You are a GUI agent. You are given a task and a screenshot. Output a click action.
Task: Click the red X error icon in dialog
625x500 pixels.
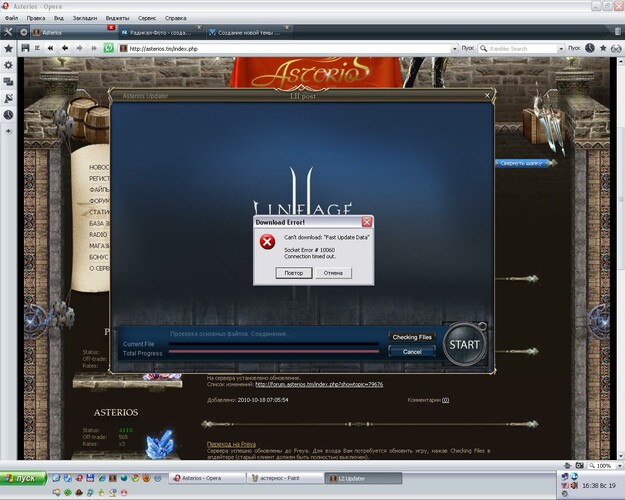(267, 242)
